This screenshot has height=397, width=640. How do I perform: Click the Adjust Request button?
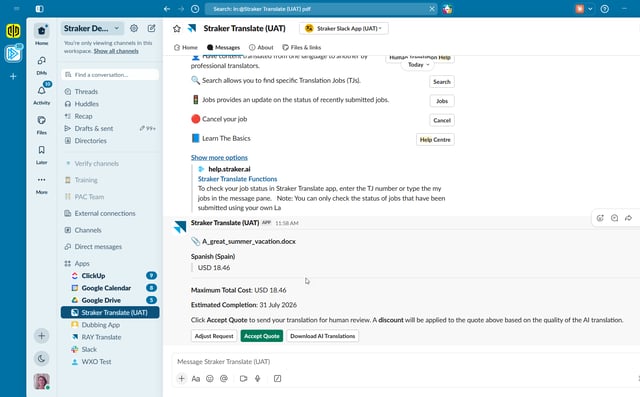(x=214, y=336)
